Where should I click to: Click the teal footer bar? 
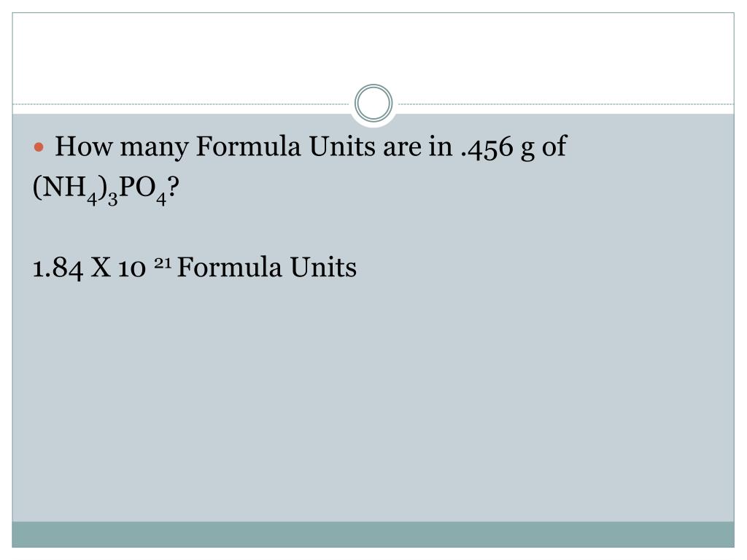[373, 534]
